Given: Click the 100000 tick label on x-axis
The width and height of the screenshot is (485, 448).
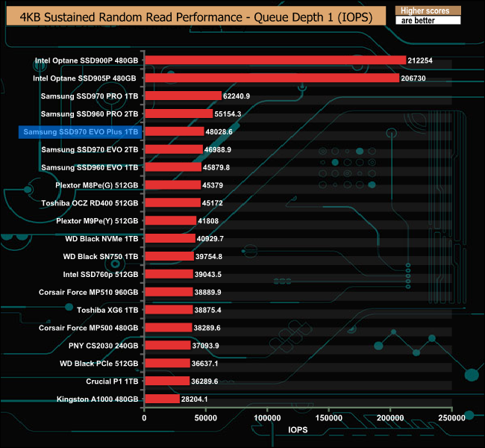Looking at the screenshot, I should tap(267, 418).
